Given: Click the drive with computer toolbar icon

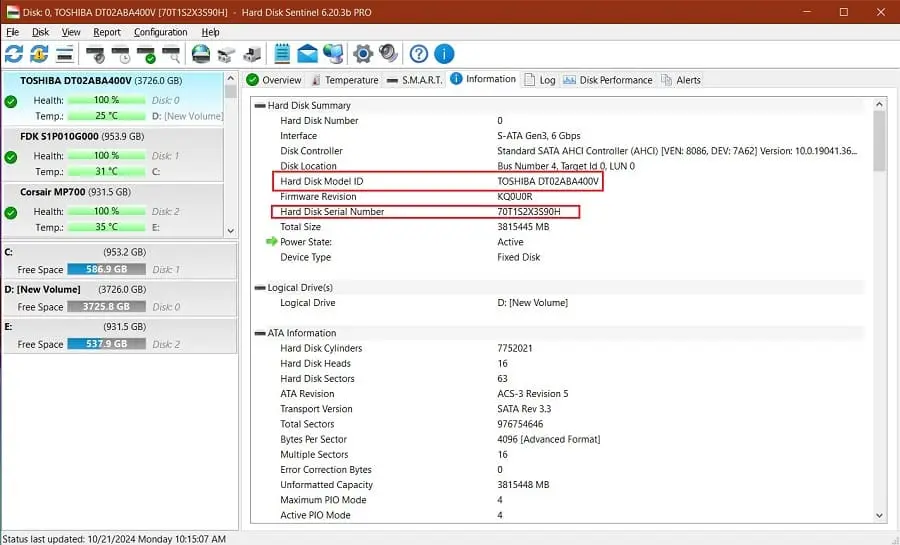Looking at the screenshot, I should [251, 54].
